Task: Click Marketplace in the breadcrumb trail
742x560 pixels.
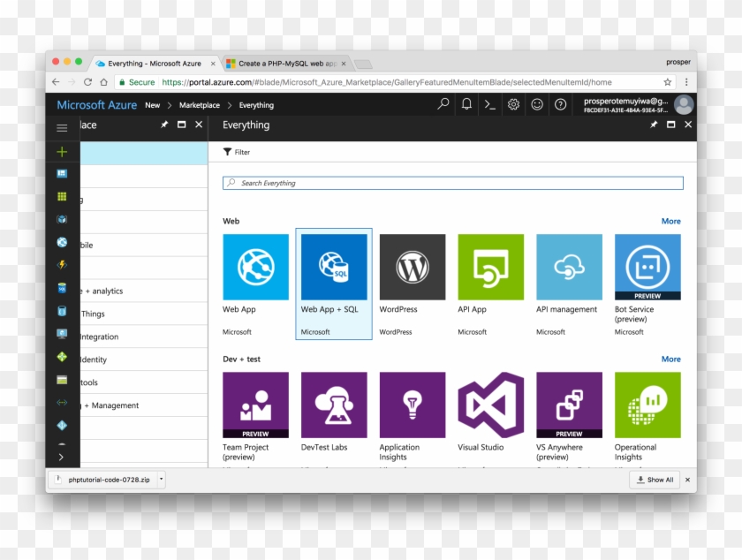Action: [200, 104]
